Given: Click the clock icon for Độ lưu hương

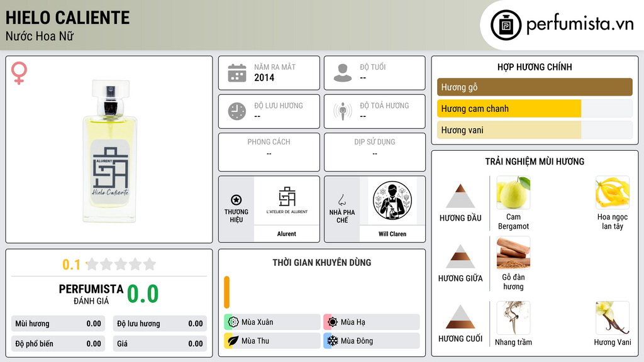Looking at the screenshot, I should point(237,111).
